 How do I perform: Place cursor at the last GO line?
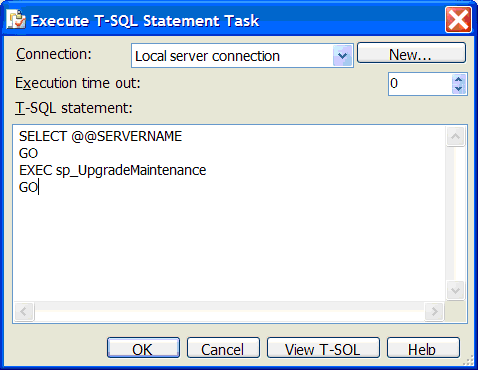[29, 187]
